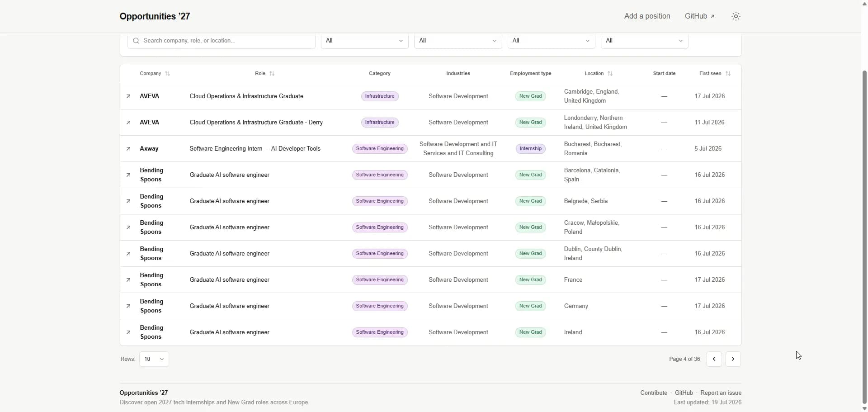
Task: Click the scrollbar down arrow
Action: 864,408
